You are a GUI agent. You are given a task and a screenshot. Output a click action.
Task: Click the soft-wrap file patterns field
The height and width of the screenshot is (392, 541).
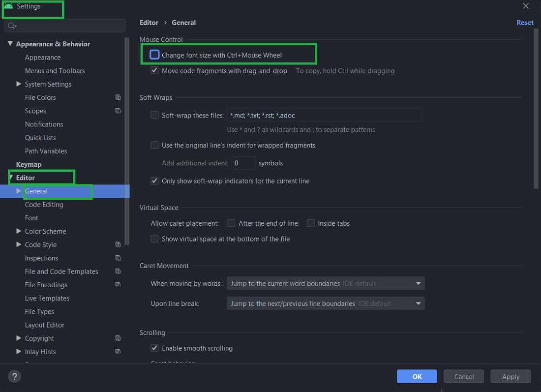(324, 115)
